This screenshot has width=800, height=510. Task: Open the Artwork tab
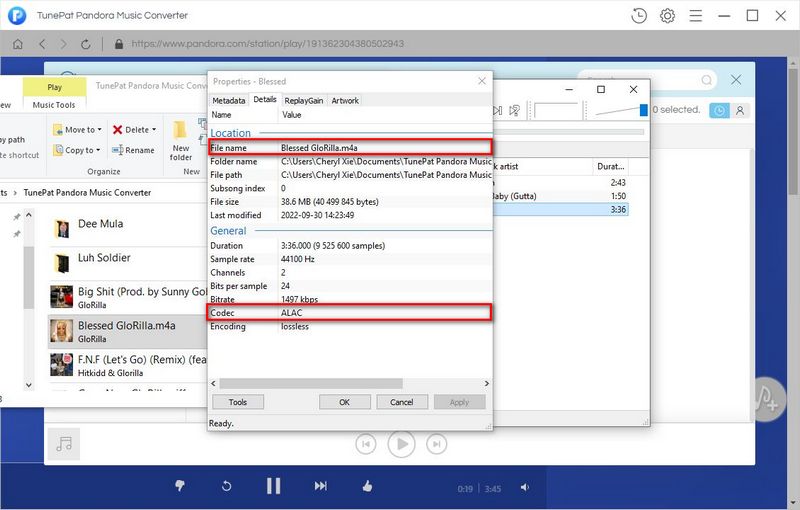click(345, 100)
